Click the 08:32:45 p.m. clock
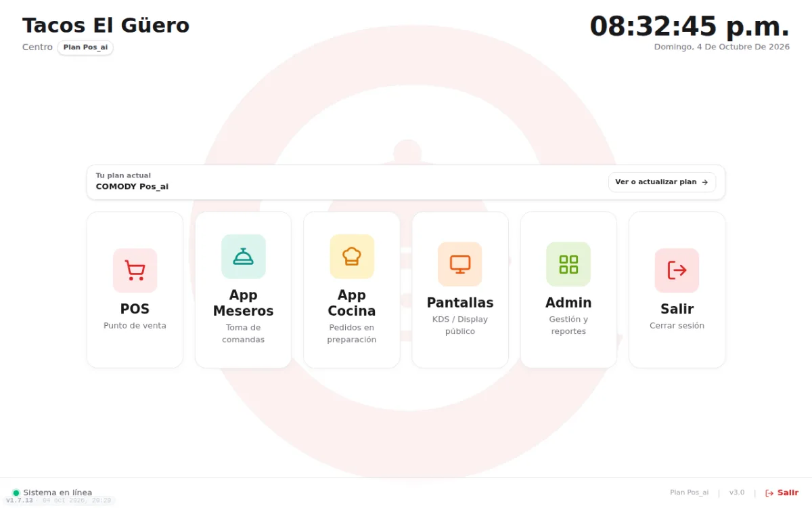 pyautogui.click(x=690, y=26)
